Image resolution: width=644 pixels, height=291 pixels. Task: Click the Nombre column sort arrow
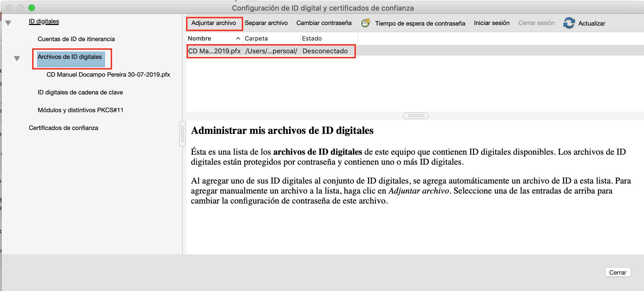click(x=238, y=38)
